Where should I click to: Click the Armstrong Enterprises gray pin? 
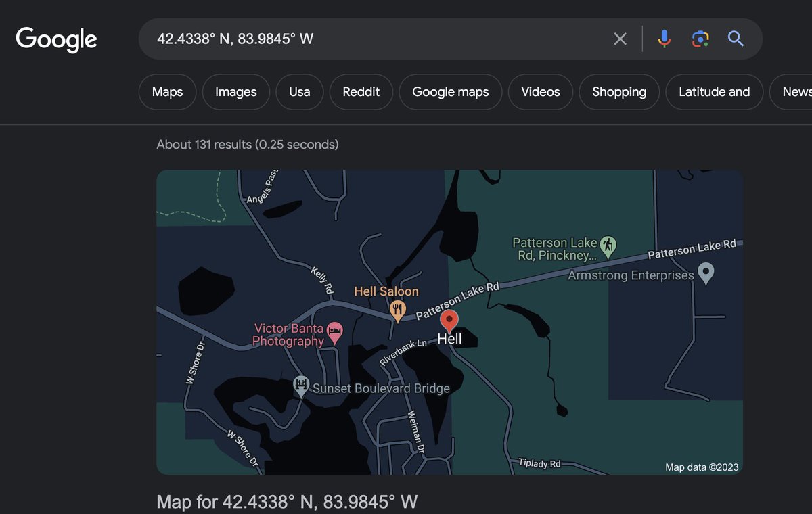click(x=706, y=273)
